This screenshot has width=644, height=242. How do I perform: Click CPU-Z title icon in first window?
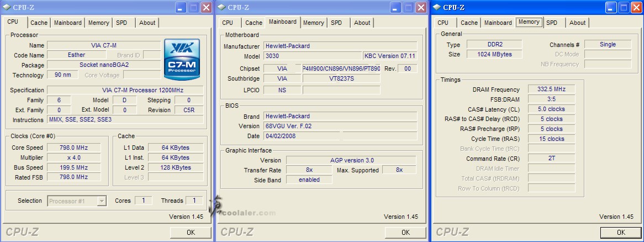(x=7, y=7)
